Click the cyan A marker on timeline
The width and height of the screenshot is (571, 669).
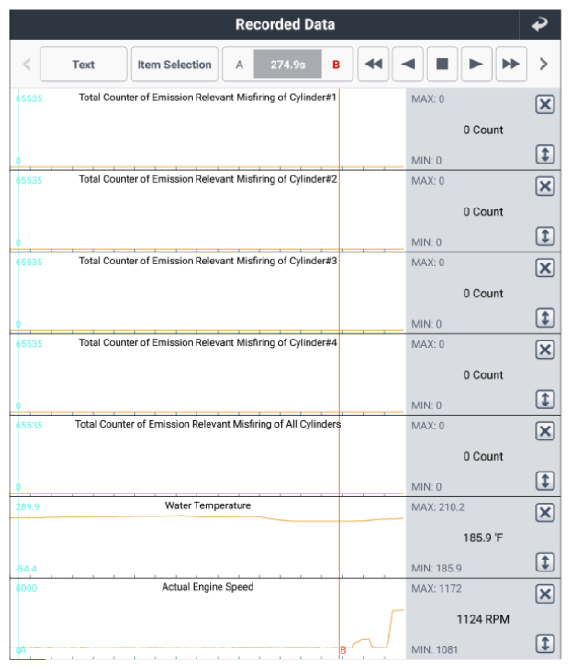click(x=21, y=650)
